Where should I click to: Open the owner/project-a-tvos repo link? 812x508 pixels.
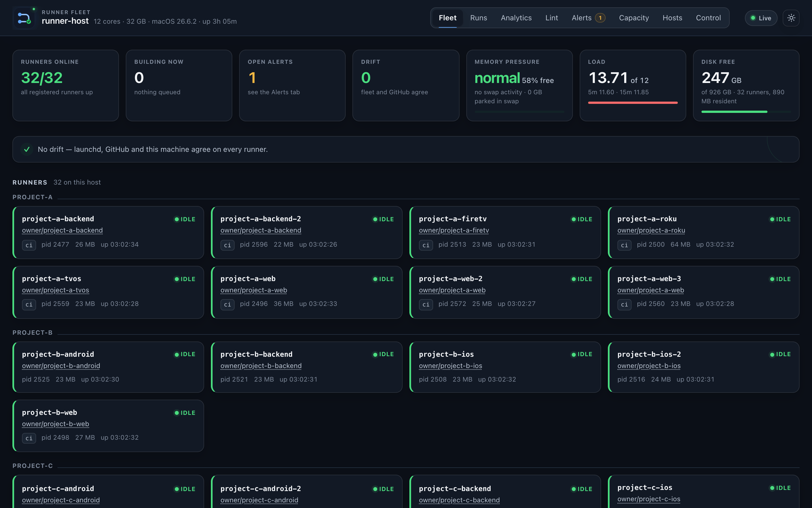click(55, 290)
